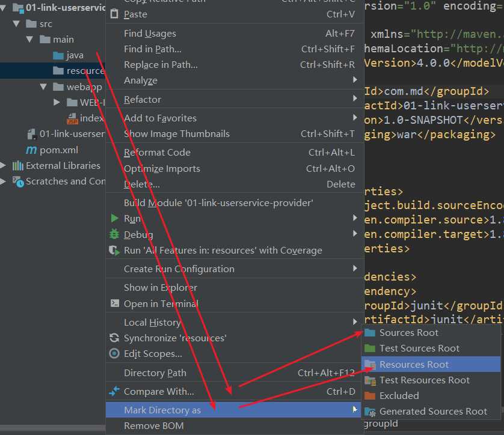Click the Generated Sources Root folder icon
504x435 pixels.
[370, 412]
